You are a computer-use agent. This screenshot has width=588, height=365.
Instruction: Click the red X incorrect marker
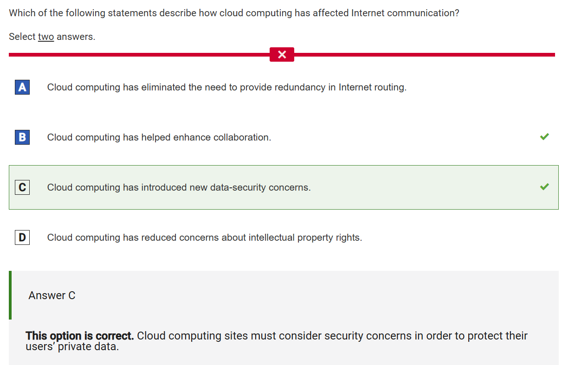pos(282,55)
